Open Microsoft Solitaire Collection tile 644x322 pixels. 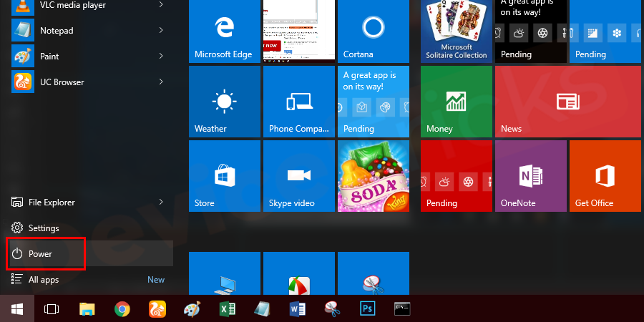point(457,31)
